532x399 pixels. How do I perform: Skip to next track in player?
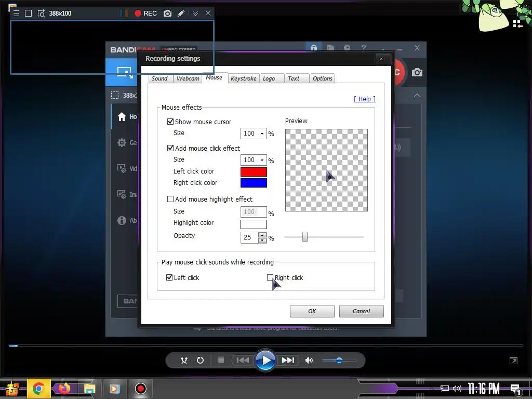coord(288,361)
